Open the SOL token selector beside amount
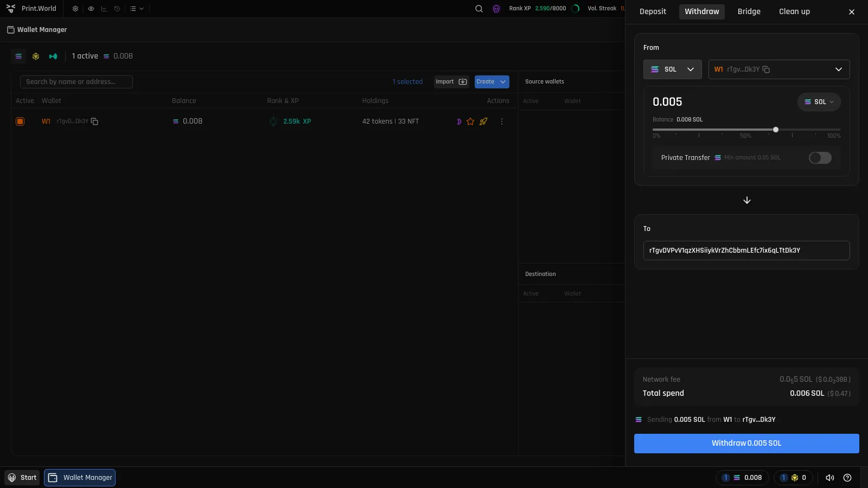The width and height of the screenshot is (868, 488). tap(819, 102)
